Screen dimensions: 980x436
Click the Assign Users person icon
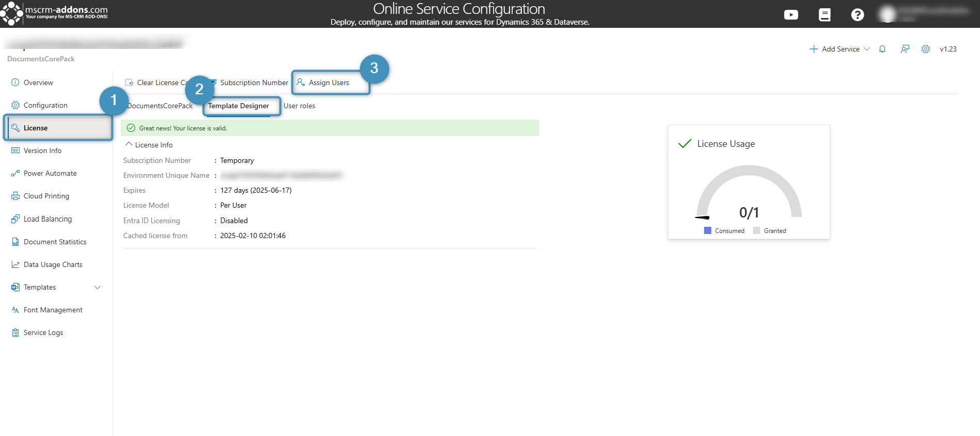[x=301, y=82]
